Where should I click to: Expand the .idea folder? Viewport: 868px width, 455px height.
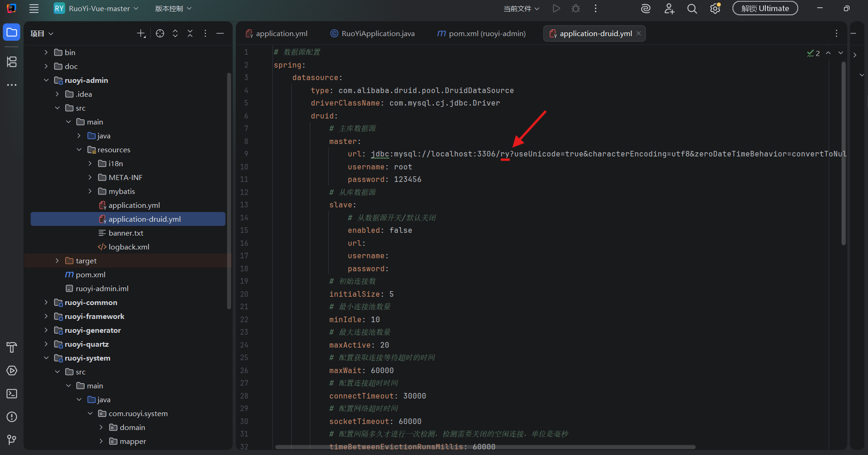pyautogui.click(x=57, y=94)
